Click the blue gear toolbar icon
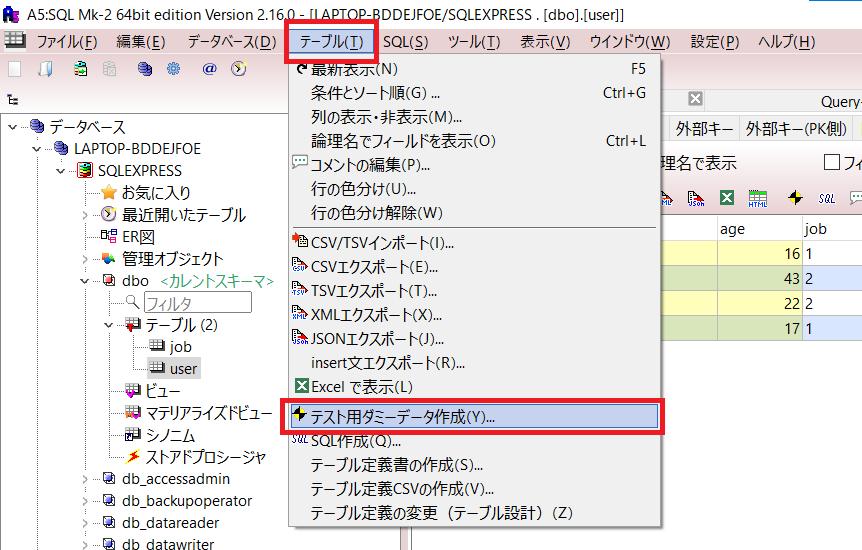Screen dimensions: 862x550 (174, 69)
